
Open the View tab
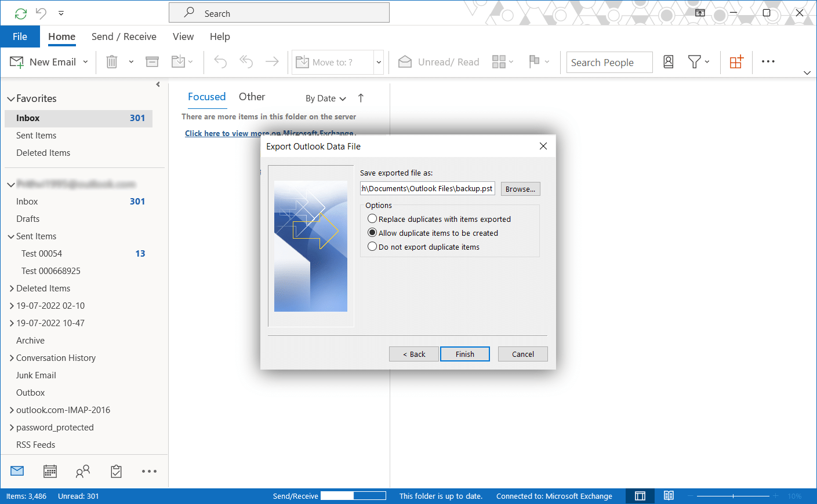pyautogui.click(x=183, y=36)
